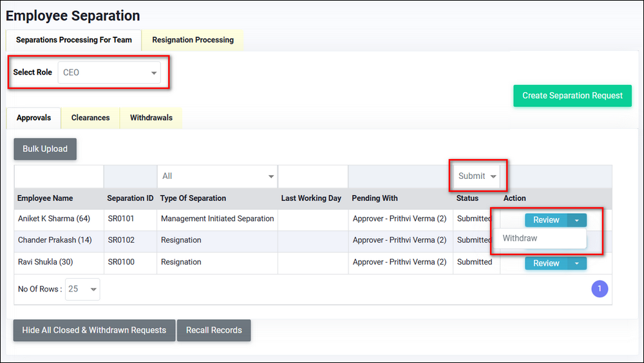Click the Employee Name filter field
The height and width of the screenshot is (363, 644).
pos(59,176)
